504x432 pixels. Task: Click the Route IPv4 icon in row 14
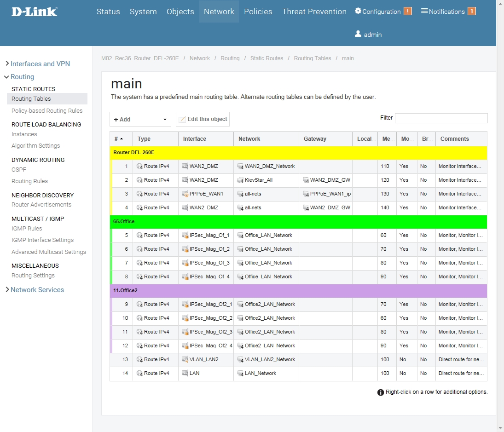140,373
